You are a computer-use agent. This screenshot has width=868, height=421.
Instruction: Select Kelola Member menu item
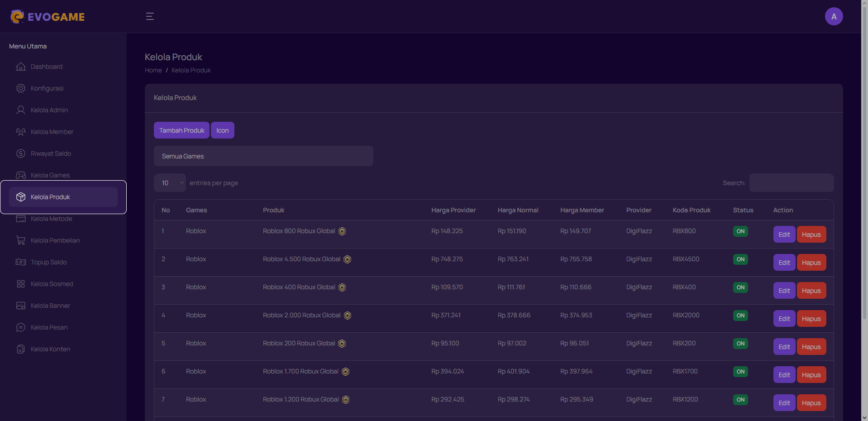coord(63,132)
